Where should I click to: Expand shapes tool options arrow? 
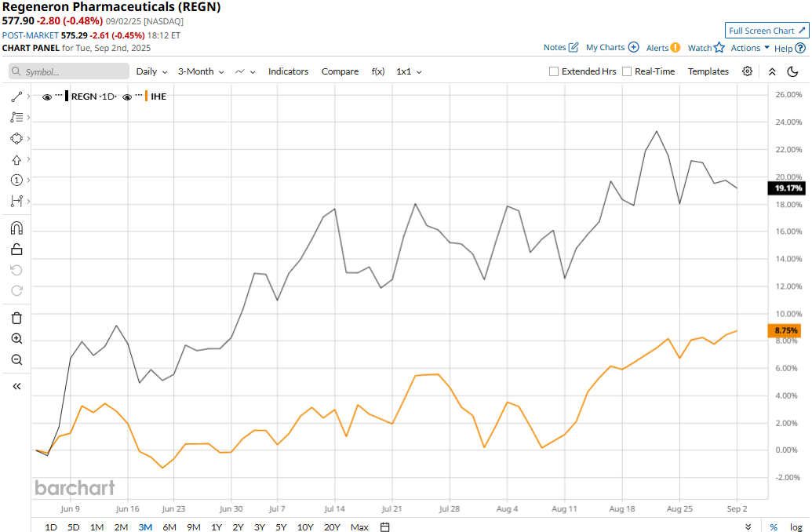28,138
